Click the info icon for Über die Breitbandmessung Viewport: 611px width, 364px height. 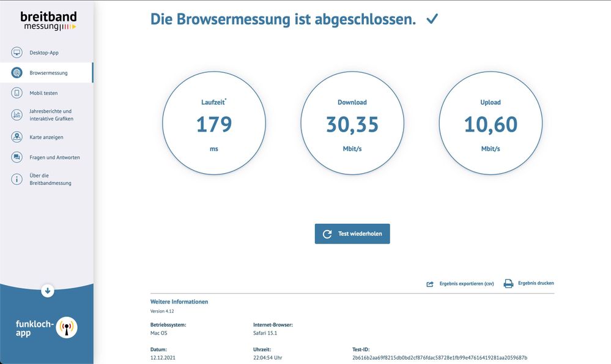[17, 179]
